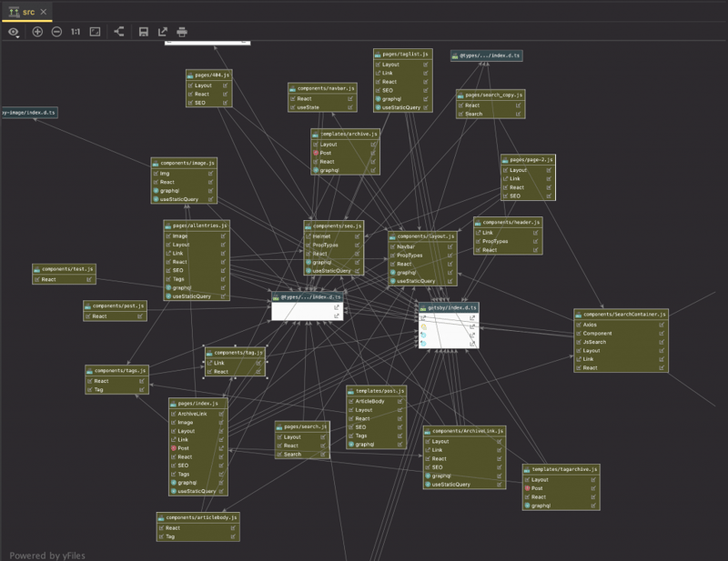Viewport: 728px width, 561px height.
Task: Click the gatsby/index.d.ts node header
Action: [449, 308]
